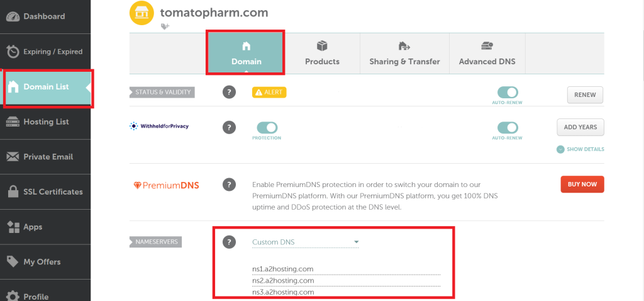Open the Sharing & Transfer tab
This screenshot has height=301, width=644.
[x=404, y=54]
